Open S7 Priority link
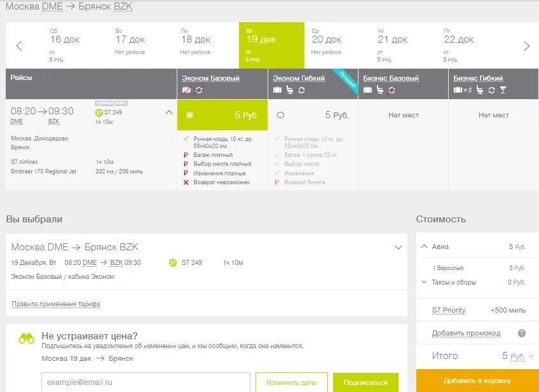 click(449, 310)
